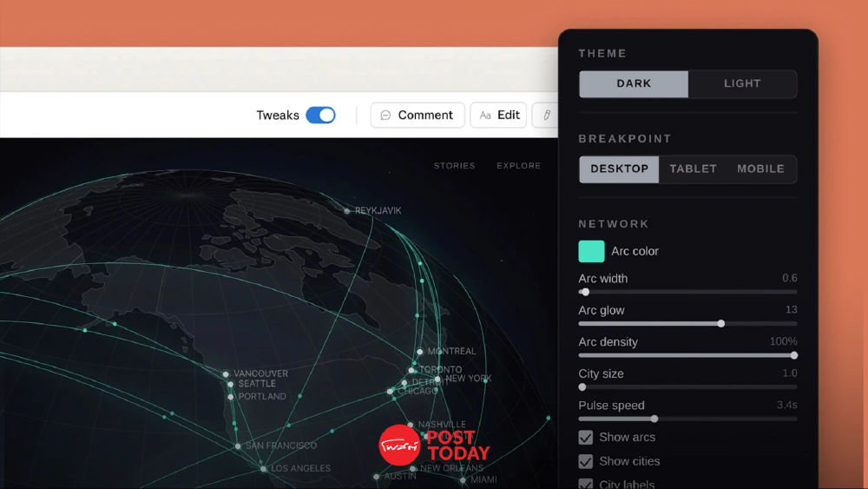The image size is (868, 489).
Task: Switch theme to LIGHT
Action: (x=742, y=83)
